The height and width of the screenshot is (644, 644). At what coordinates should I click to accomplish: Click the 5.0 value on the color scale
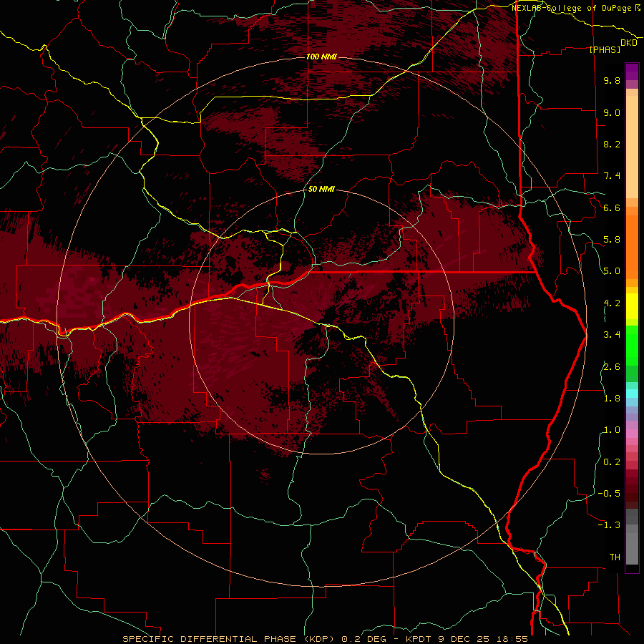coord(612,271)
